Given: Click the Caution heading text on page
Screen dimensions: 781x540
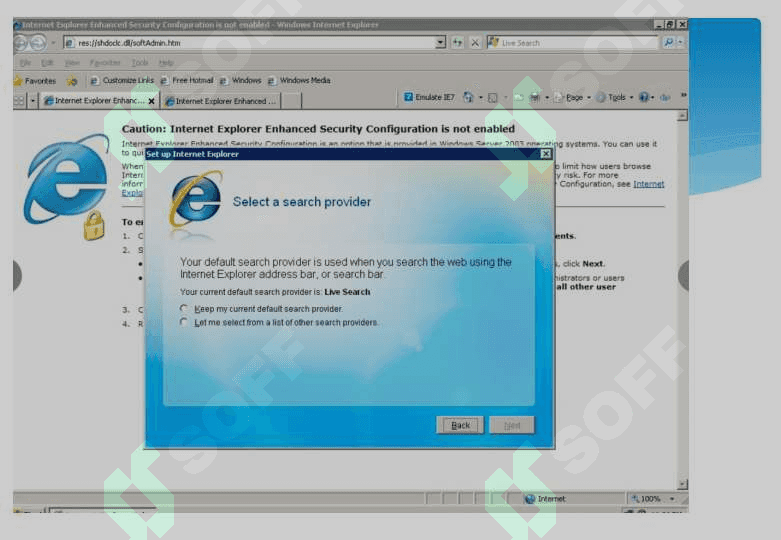Looking at the screenshot, I should click(318, 129).
